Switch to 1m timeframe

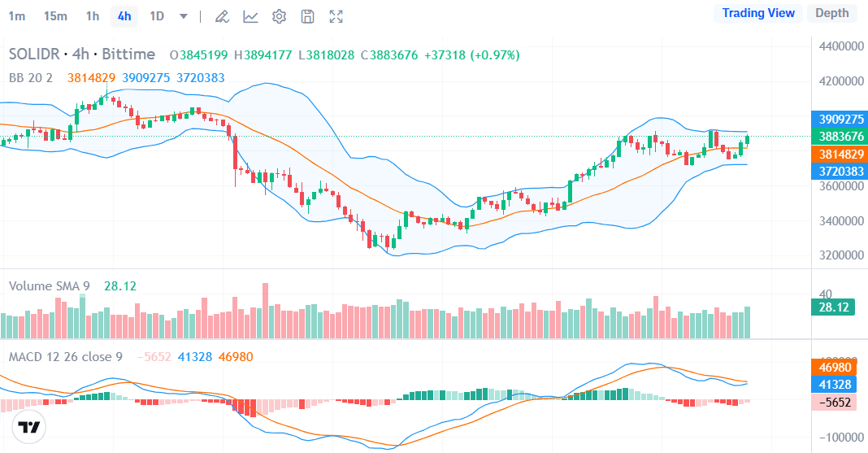pos(16,16)
